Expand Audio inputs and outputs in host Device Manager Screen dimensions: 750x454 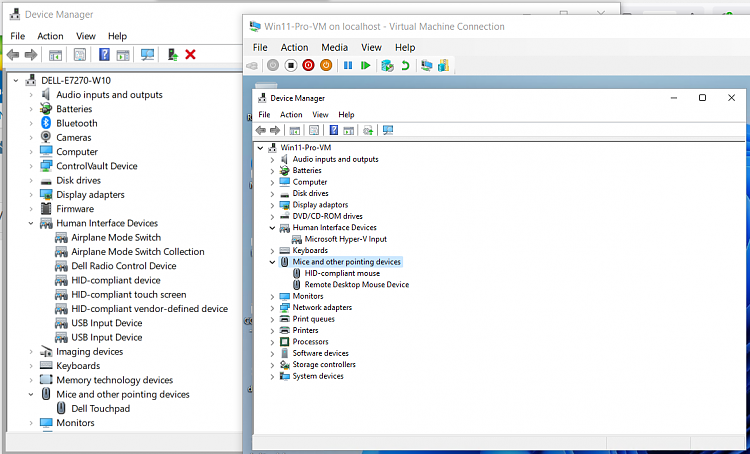[31, 95]
